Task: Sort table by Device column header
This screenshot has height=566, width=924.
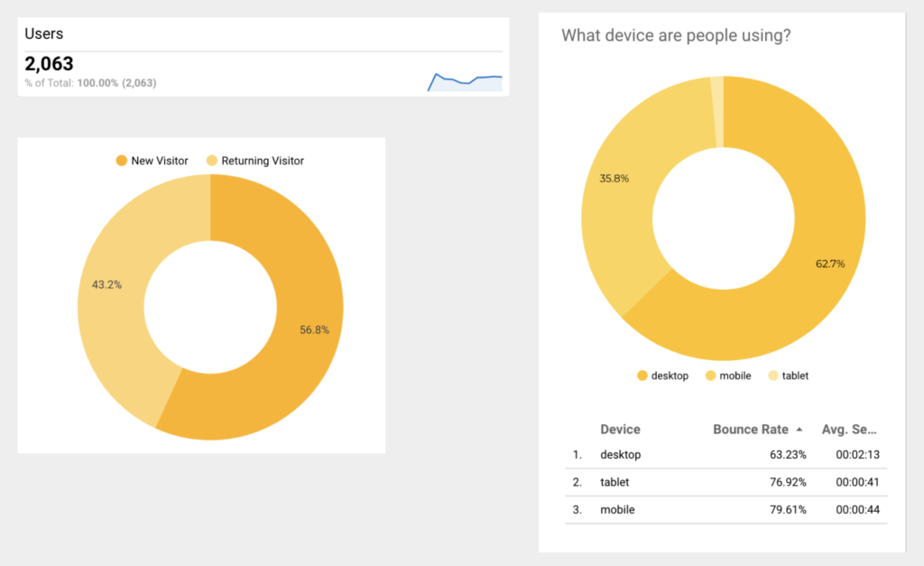Action: pos(620,429)
